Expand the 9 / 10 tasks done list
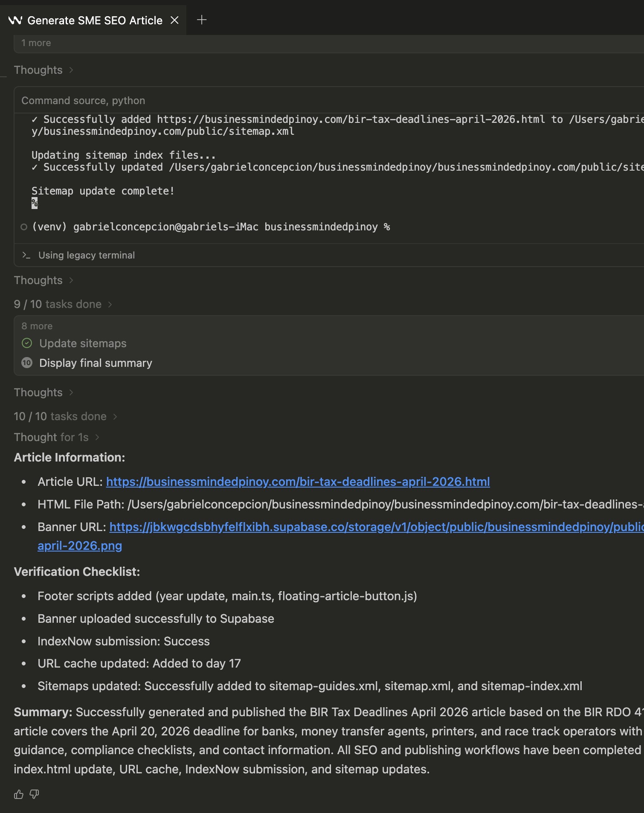The height and width of the screenshot is (813, 644). click(x=63, y=304)
